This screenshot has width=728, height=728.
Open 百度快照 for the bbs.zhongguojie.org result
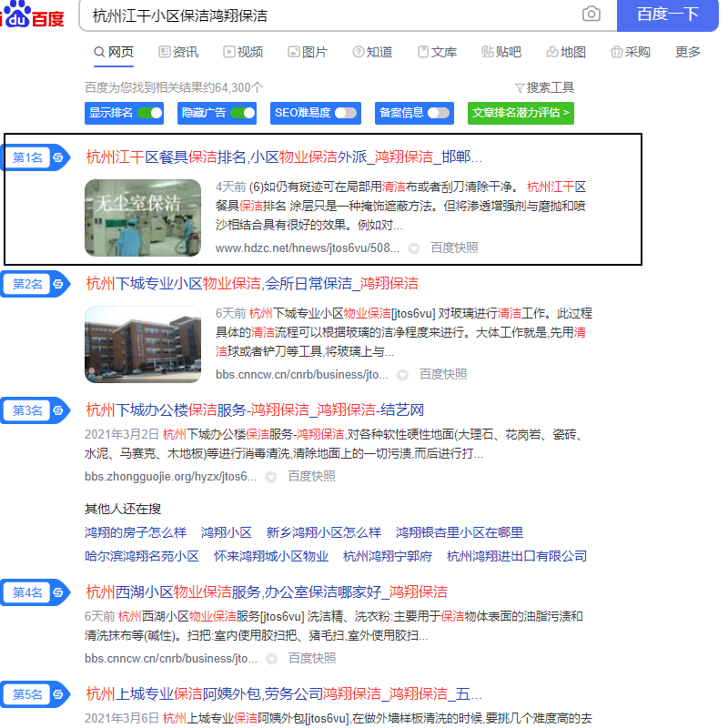tap(311, 476)
